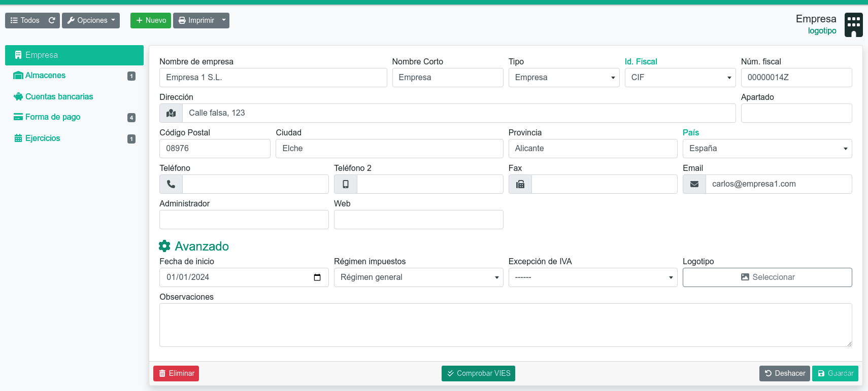Click the red Eliminar button
The height and width of the screenshot is (391, 868).
tap(176, 373)
